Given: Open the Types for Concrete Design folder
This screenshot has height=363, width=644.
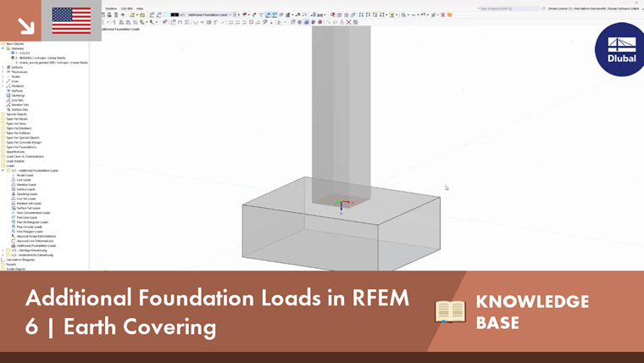Looking at the screenshot, I should click(x=24, y=142).
